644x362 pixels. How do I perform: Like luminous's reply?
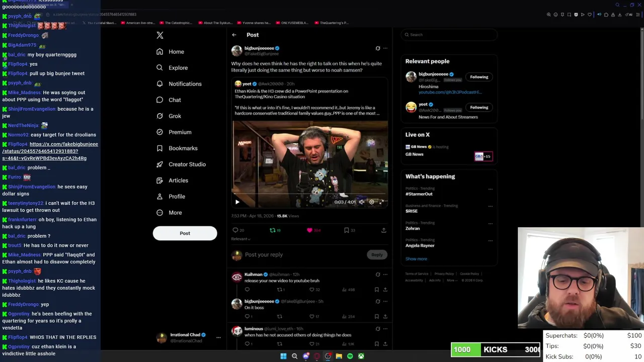[x=312, y=344]
